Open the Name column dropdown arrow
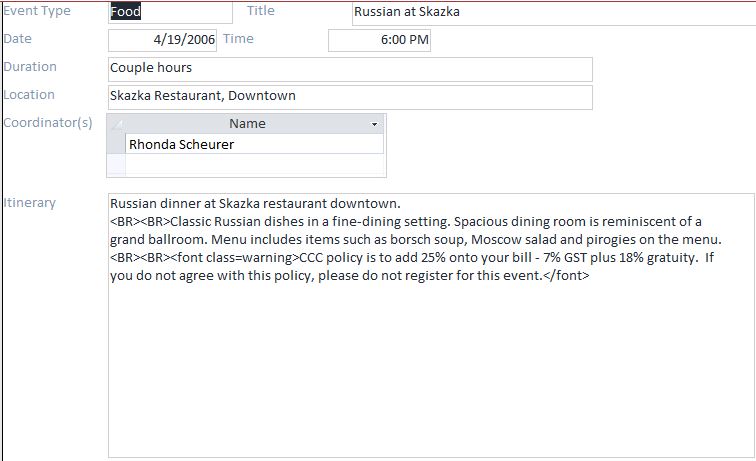 coord(375,124)
